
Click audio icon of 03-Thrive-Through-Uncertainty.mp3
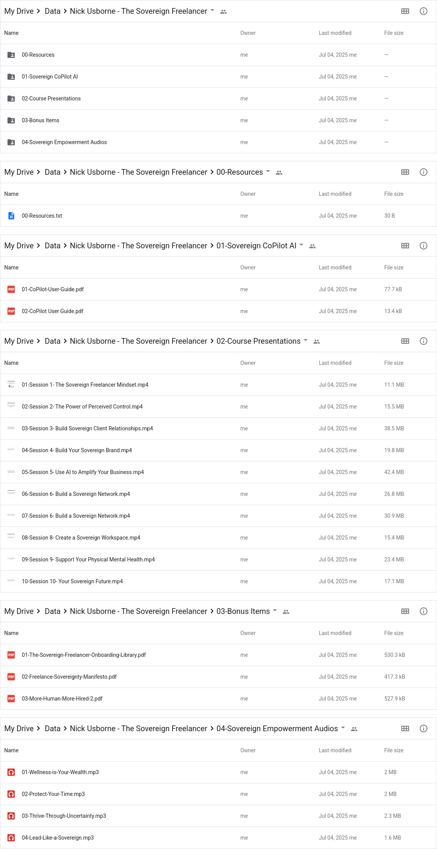click(x=11, y=816)
